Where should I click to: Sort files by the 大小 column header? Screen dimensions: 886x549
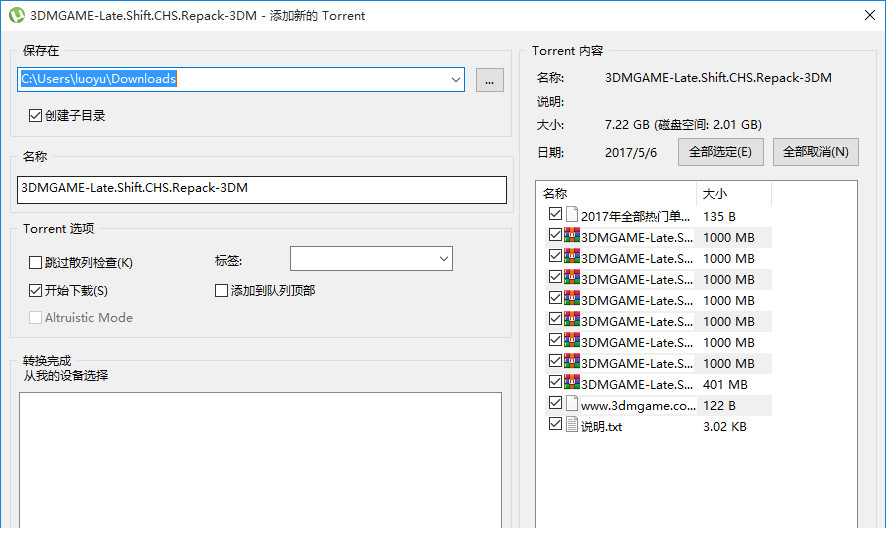click(734, 194)
